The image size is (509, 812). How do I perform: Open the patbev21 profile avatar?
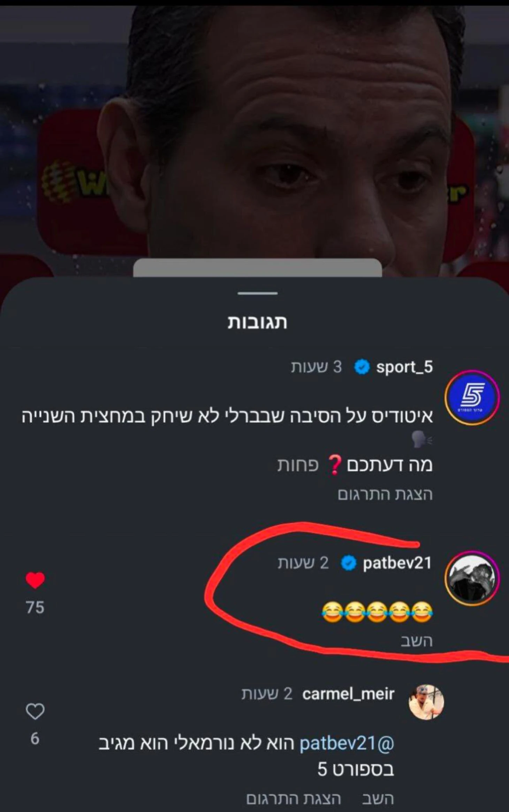pos(472,579)
